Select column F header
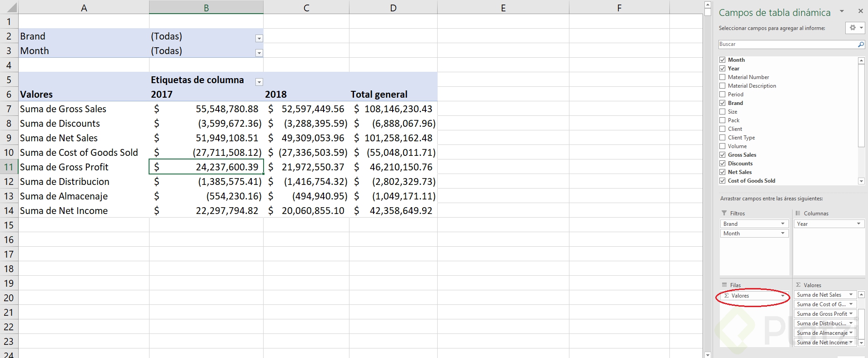Image resolution: width=868 pixels, height=358 pixels. 619,7
